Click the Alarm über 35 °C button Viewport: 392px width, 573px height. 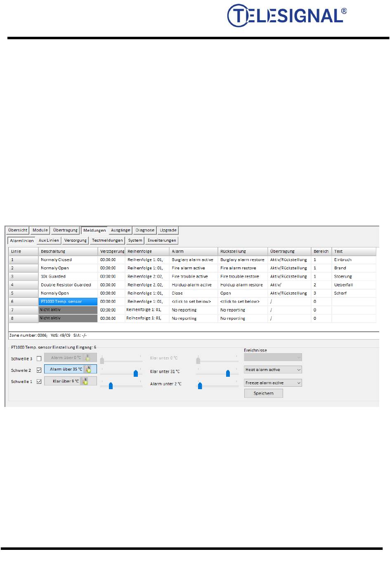71,369
